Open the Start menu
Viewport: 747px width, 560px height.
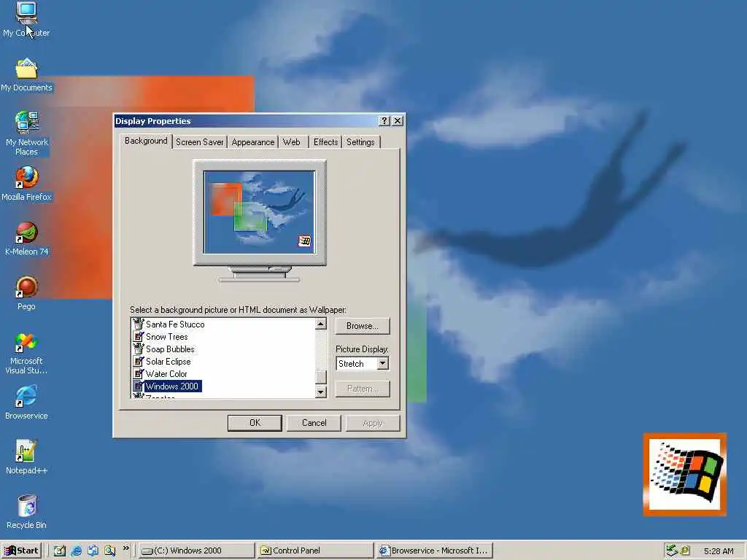point(21,551)
